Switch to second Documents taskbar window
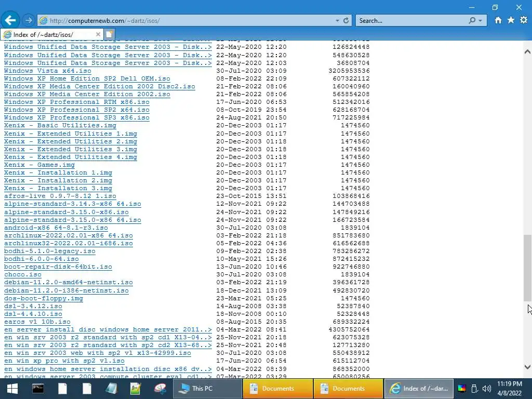The image size is (532, 399). coord(349,389)
